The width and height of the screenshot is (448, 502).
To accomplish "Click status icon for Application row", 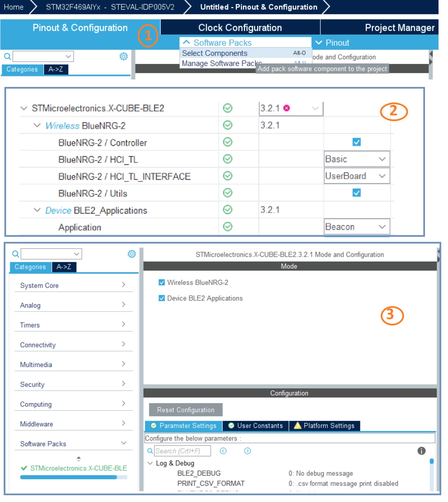I will pos(228,226).
